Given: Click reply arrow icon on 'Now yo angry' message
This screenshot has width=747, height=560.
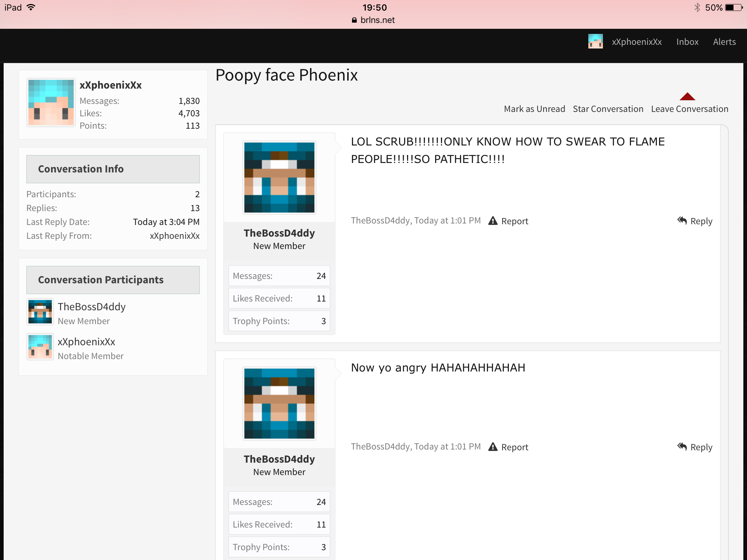Looking at the screenshot, I should pyautogui.click(x=682, y=446).
